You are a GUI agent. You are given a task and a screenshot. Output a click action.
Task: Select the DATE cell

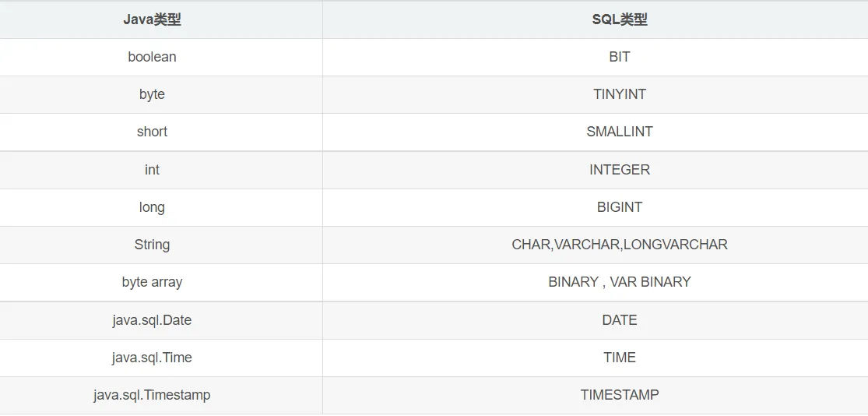[619, 320]
